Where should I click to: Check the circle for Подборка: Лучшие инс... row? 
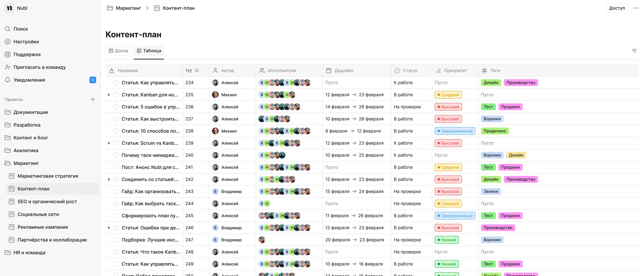(x=116, y=240)
